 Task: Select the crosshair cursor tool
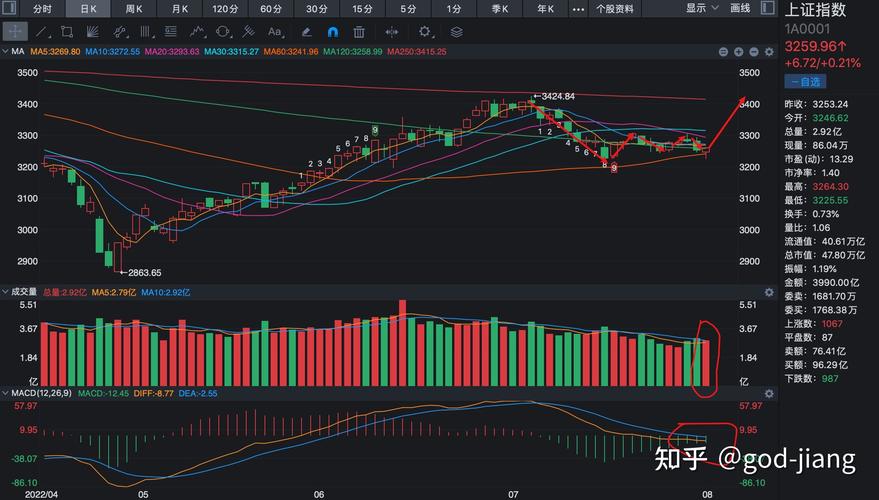18,32
